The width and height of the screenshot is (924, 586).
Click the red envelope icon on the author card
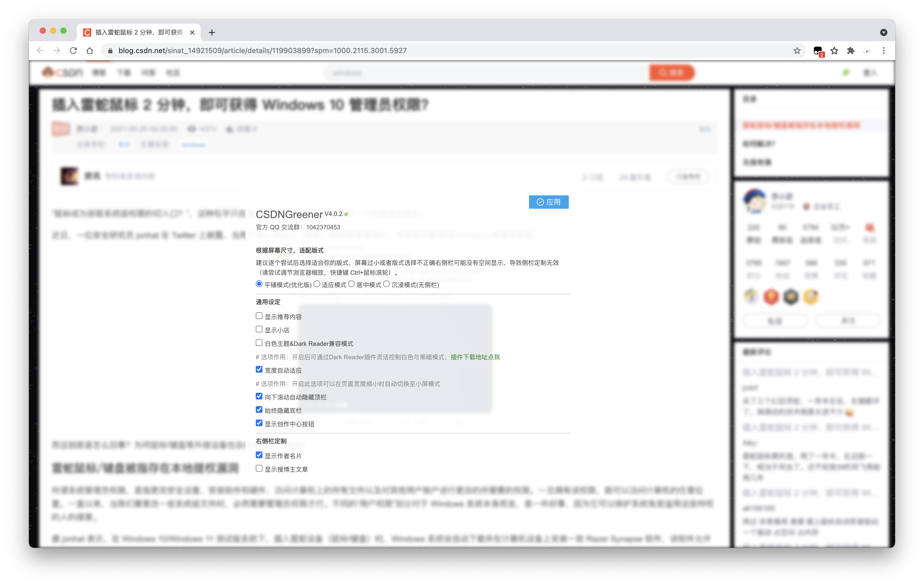point(870,227)
